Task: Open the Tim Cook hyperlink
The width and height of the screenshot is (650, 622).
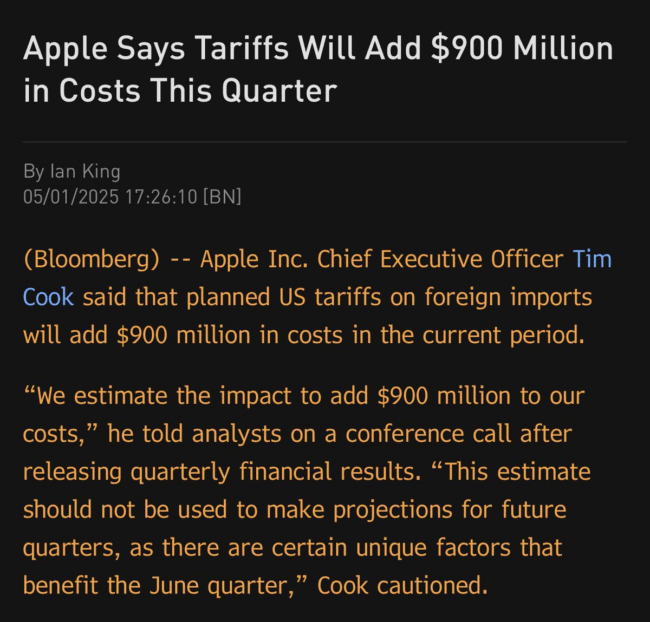Action: (592, 259)
